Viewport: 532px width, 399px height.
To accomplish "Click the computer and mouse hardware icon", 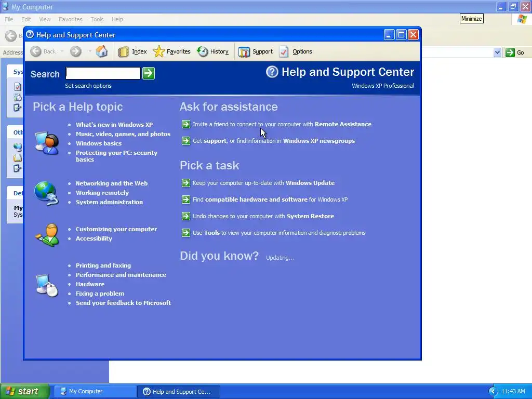I will (x=47, y=285).
